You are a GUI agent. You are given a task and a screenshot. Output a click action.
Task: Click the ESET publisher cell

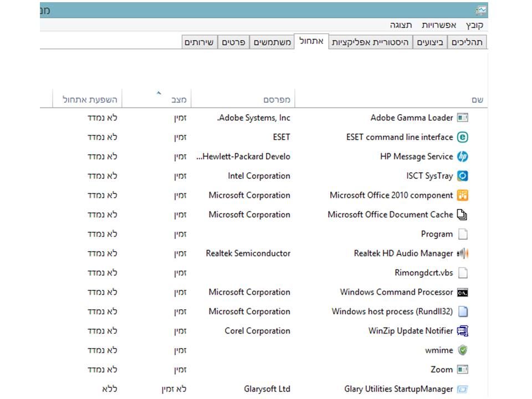point(282,137)
